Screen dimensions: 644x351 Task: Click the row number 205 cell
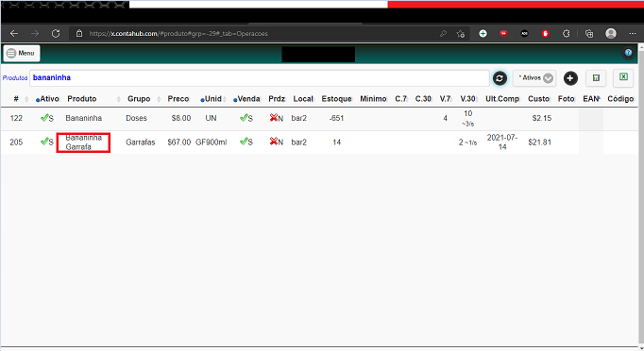[16, 142]
